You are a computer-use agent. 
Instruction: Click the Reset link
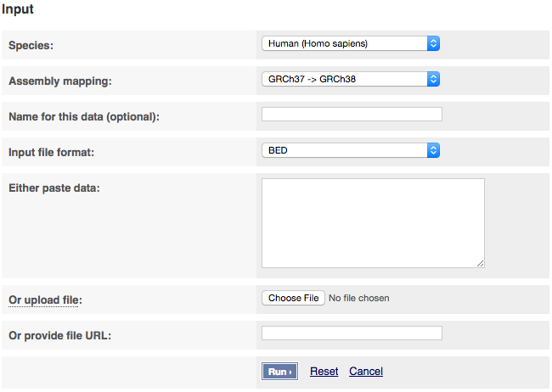click(324, 372)
